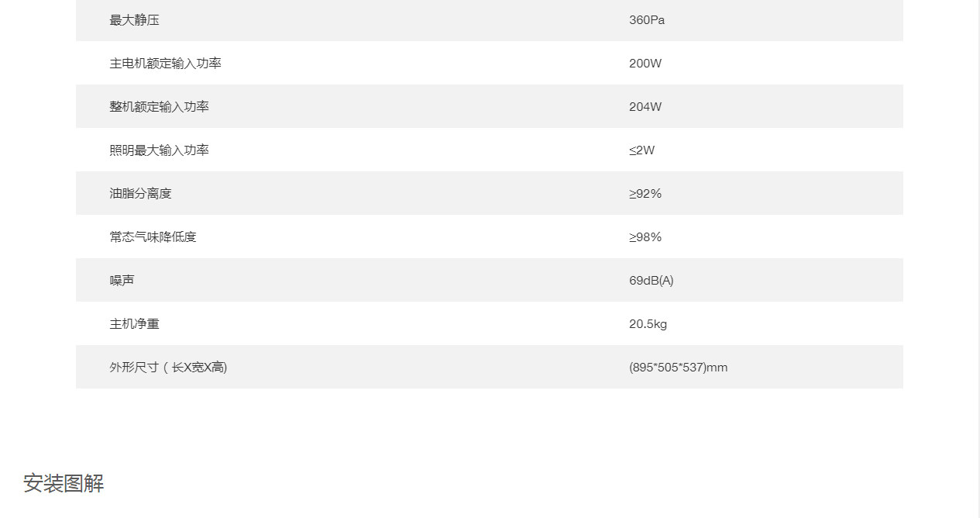
Task: Click the 外形尺寸 label text
Action: [134, 368]
